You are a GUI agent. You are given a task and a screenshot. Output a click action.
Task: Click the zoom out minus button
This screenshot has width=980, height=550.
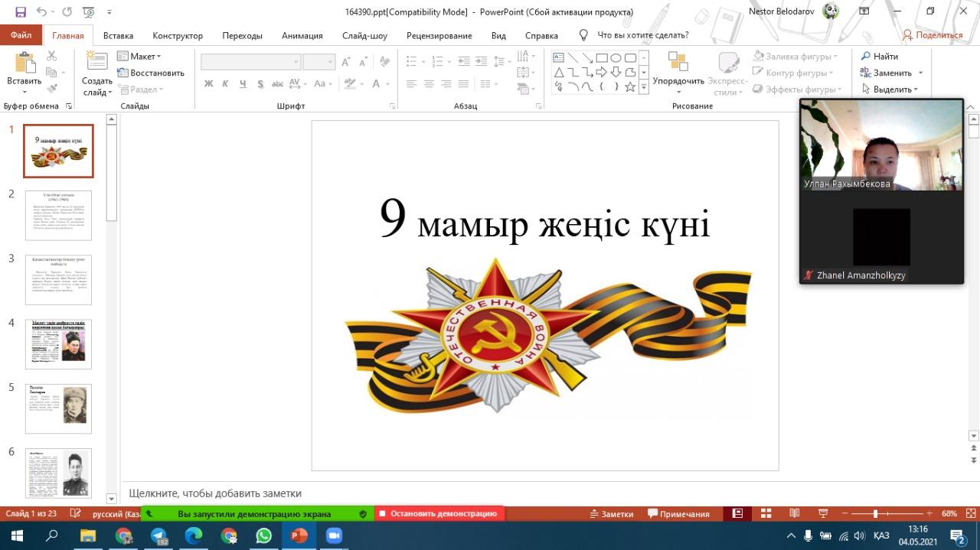click(844, 513)
